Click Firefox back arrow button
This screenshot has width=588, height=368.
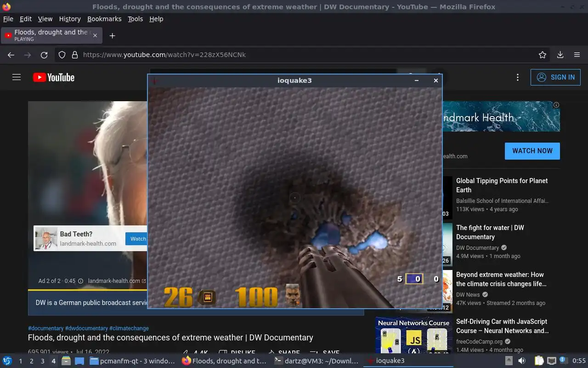pyautogui.click(x=11, y=55)
